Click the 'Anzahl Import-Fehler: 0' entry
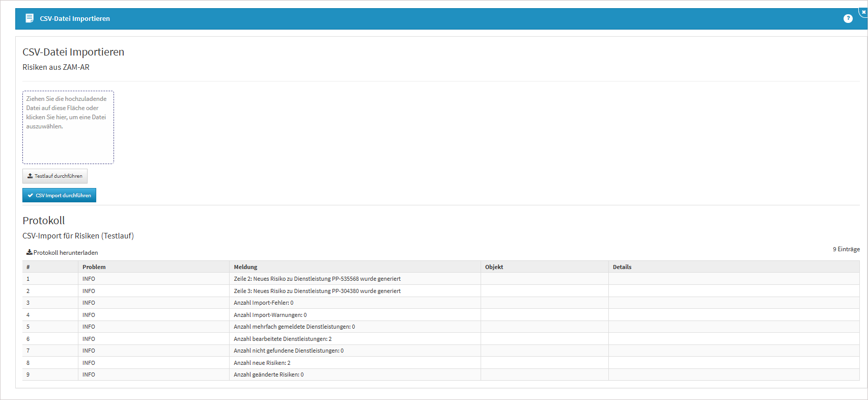Image resolution: width=868 pixels, height=400 pixels. pyautogui.click(x=263, y=303)
